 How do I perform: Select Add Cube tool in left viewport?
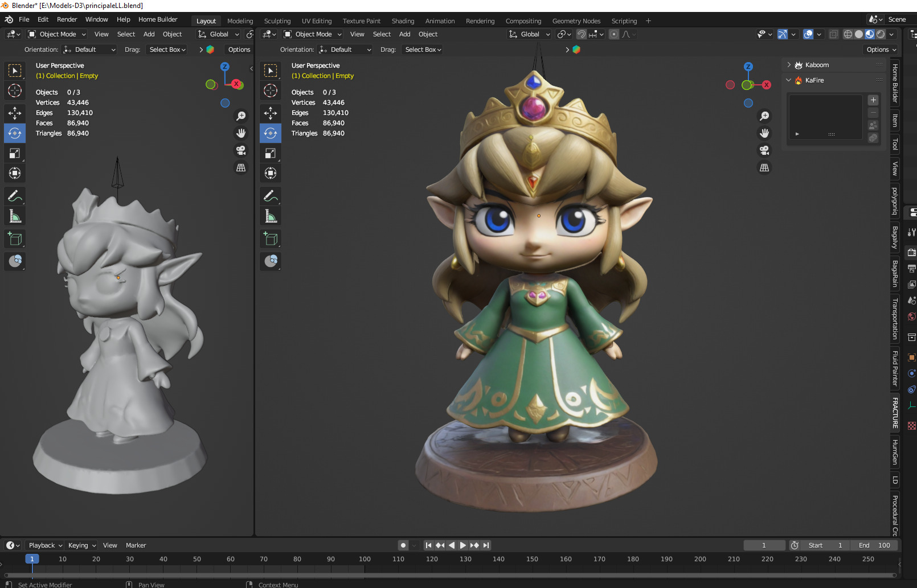coord(15,239)
